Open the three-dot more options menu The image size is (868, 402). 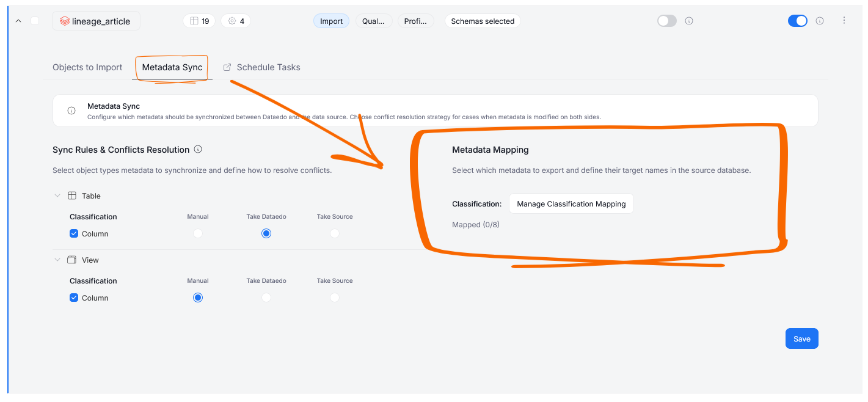click(844, 20)
